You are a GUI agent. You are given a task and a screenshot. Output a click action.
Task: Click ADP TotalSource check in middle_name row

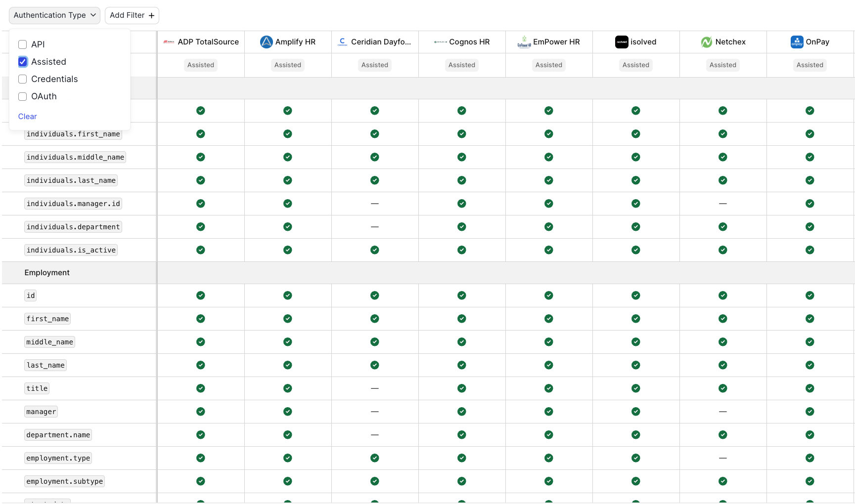201,342
